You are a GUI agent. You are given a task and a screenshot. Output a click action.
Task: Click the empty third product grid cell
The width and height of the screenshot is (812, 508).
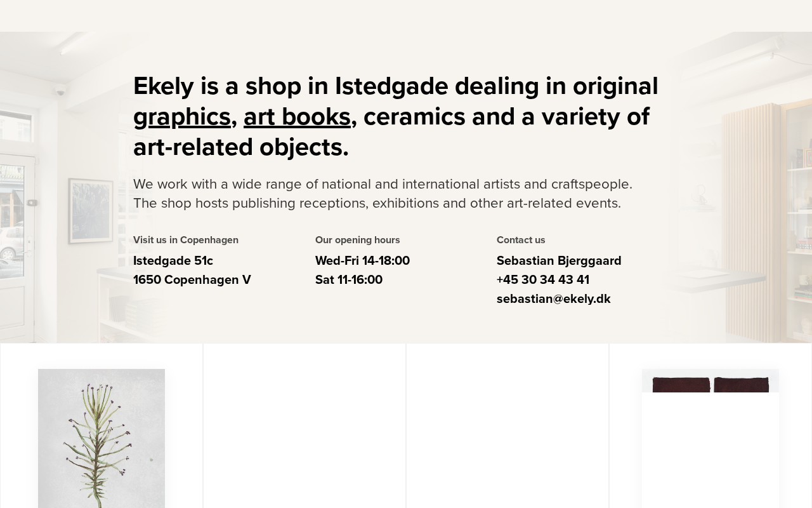tap(507, 425)
